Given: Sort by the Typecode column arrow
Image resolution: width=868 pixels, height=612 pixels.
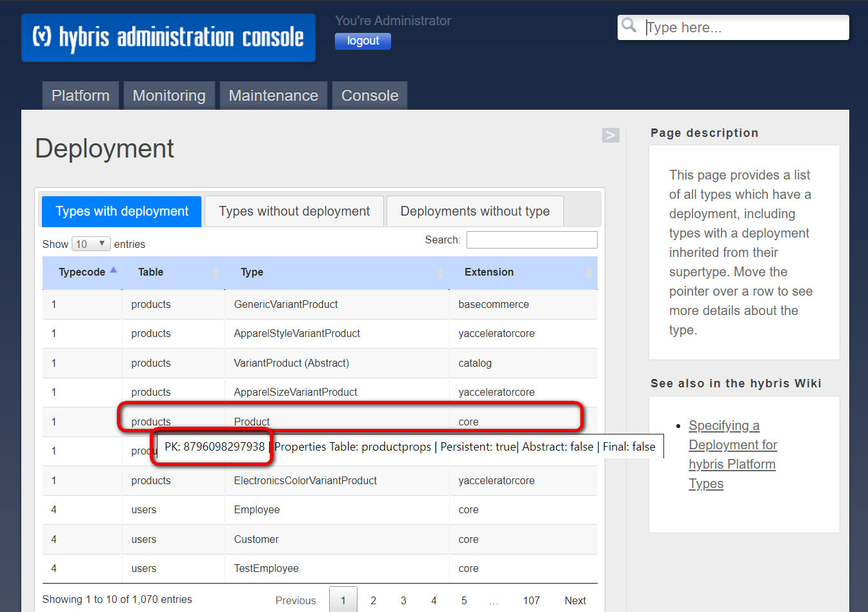Looking at the screenshot, I should point(114,270).
